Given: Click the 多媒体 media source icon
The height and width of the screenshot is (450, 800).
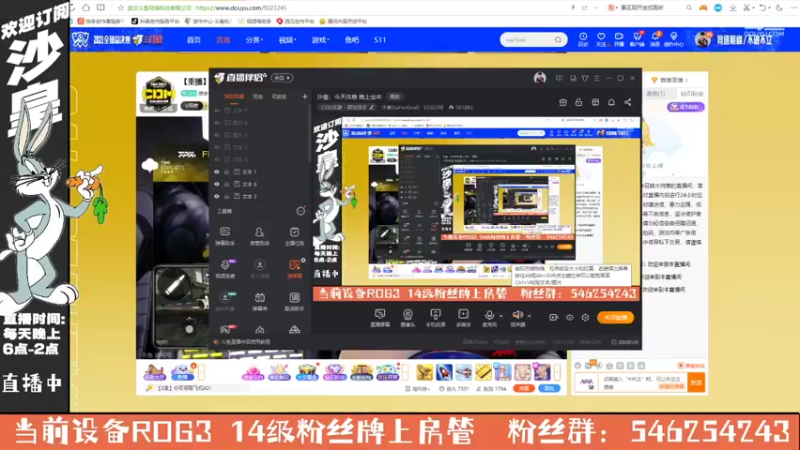Looking at the screenshot, I should [x=463, y=317].
